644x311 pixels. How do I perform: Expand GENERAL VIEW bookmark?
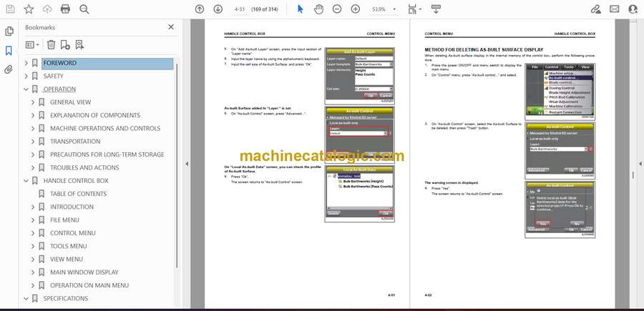click(33, 102)
